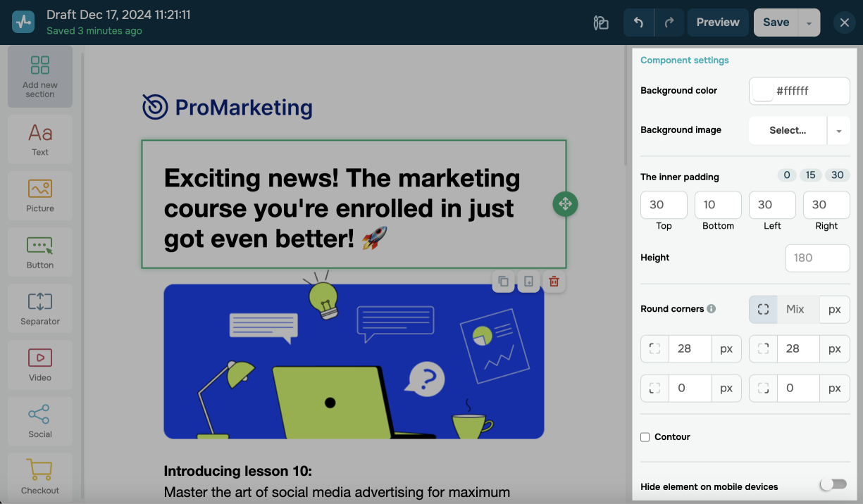The width and height of the screenshot is (863, 504).
Task: Click the Preview button
Action: 717,23
